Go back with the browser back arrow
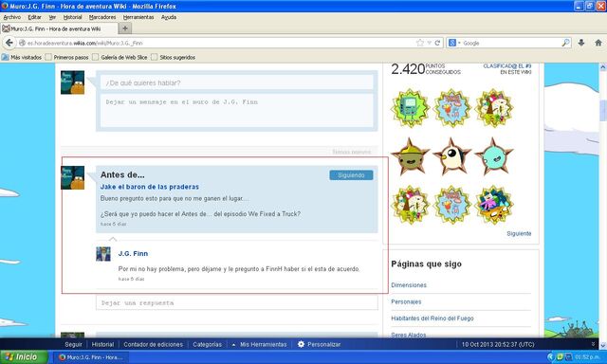Screen dimensions: 607x364 pos(9,43)
